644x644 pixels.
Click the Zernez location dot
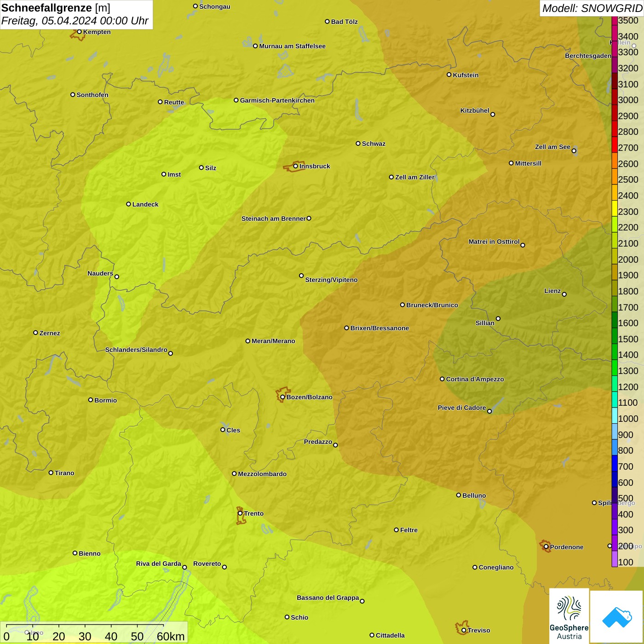(35, 333)
